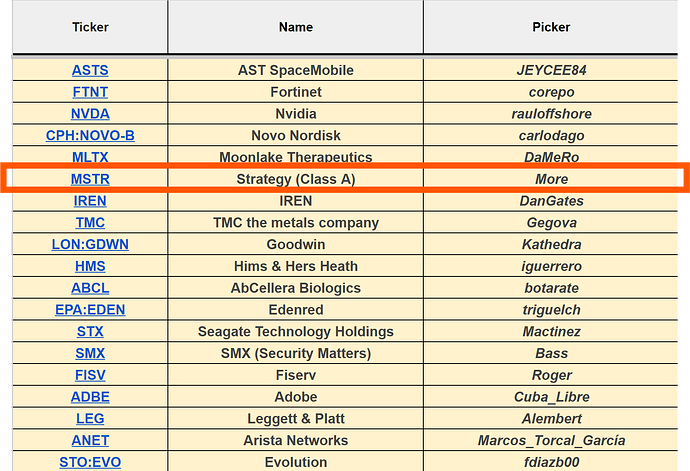Open the ANET ticker link
This screenshot has width=690, height=471.
click(90, 441)
